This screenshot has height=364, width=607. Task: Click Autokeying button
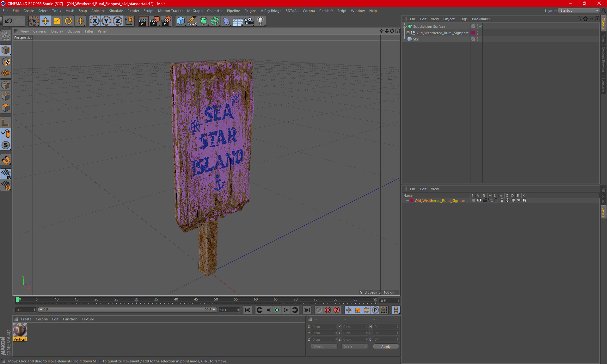pyautogui.click(x=328, y=310)
